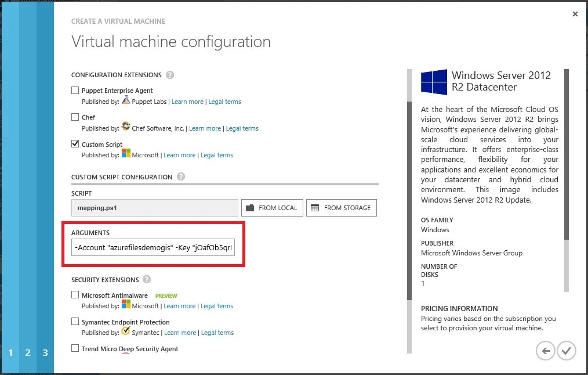Screen dimensions: 588x375
Task: Choose script FROM STORAGE
Action: pyautogui.click(x=341, y=208)
